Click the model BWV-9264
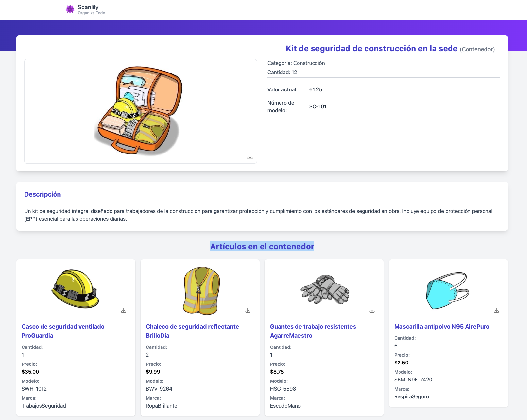This screenshot has height=420, width=527. click(x=159, y=389)
